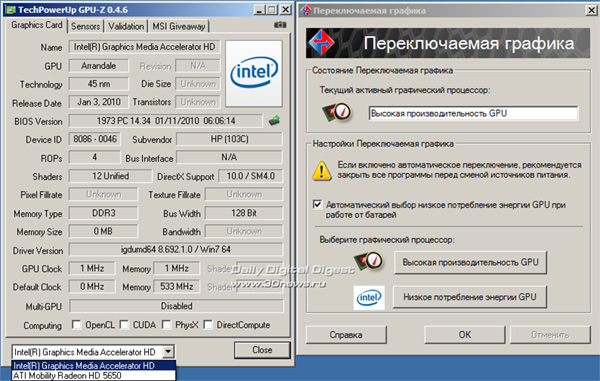
Task: Click the gauge icon beside active GPU field
Action: coord(337,112)
